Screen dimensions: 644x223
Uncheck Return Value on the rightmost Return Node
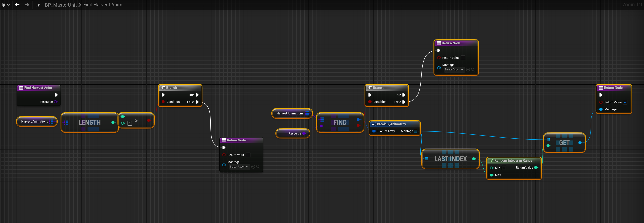625,102
